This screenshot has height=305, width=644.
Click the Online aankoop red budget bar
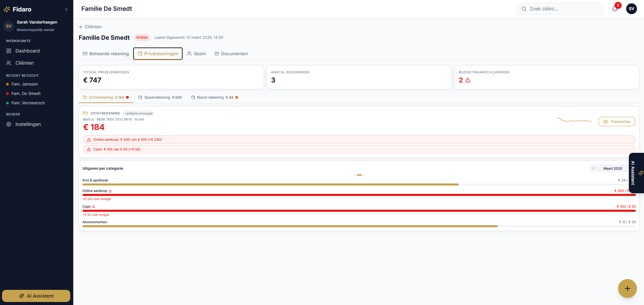pos(358,195)
